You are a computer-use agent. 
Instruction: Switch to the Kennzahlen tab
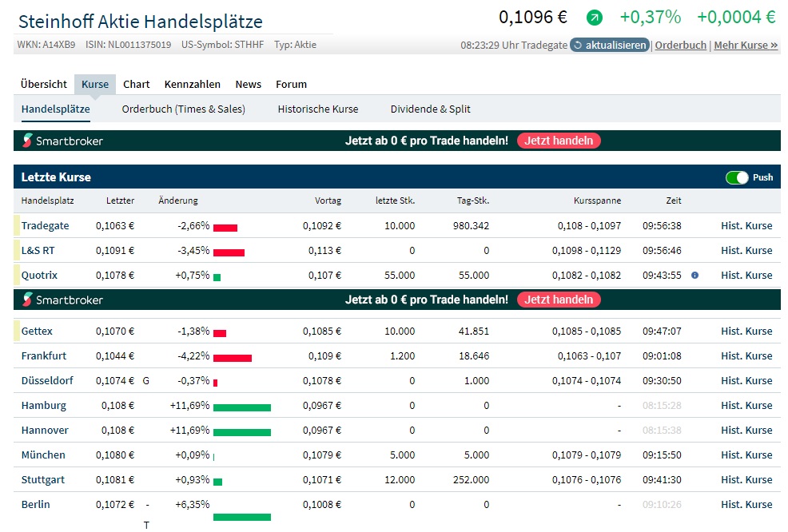coord(192,85)
